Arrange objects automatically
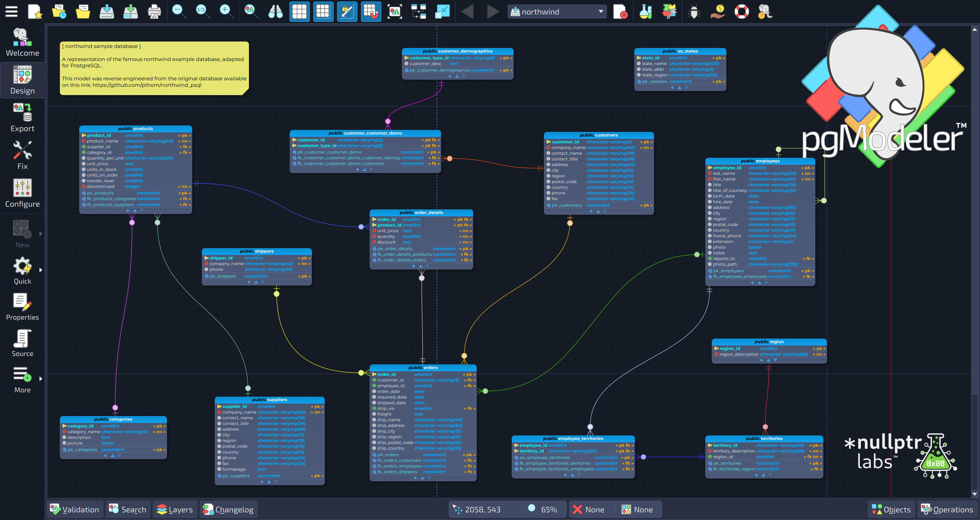 [419, 11]
